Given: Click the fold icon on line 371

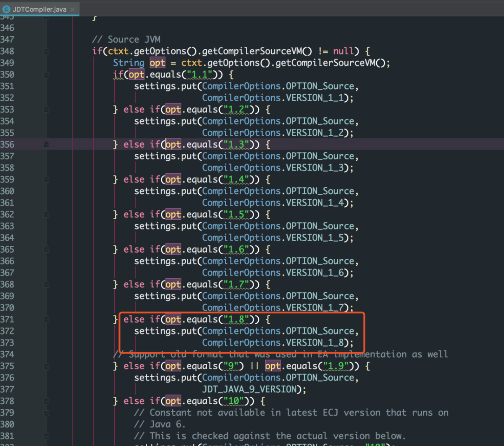Looking at the screenshot, I should (46, 319).
